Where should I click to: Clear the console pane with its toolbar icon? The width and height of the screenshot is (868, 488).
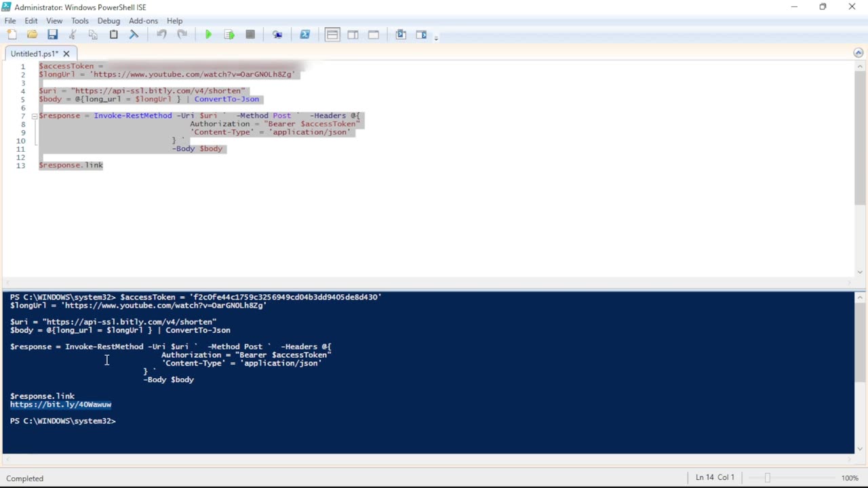click(x=134, y=35)
